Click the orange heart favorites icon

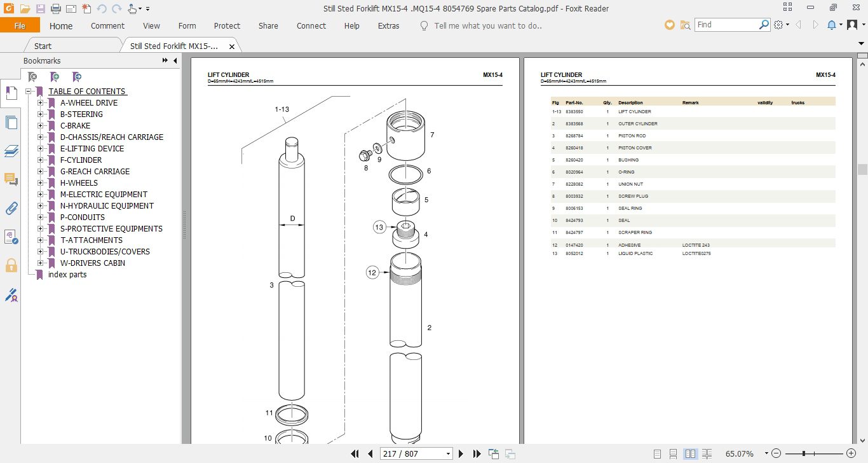[x=669, y=25]
